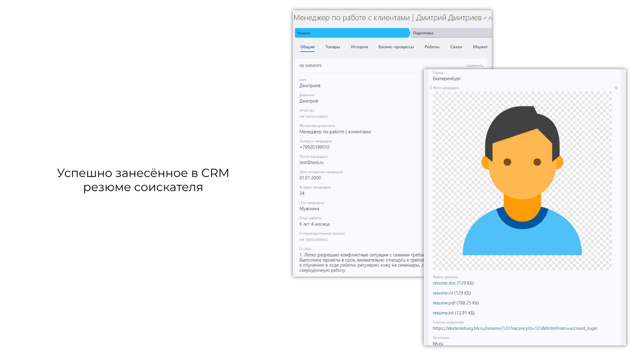Open gear settings for Фото кандидата field
Screen dimensions: 644x362
616,88
